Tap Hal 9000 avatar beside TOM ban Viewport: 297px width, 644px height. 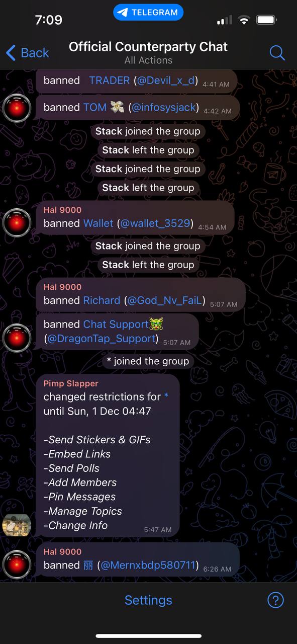pos(17,108)
